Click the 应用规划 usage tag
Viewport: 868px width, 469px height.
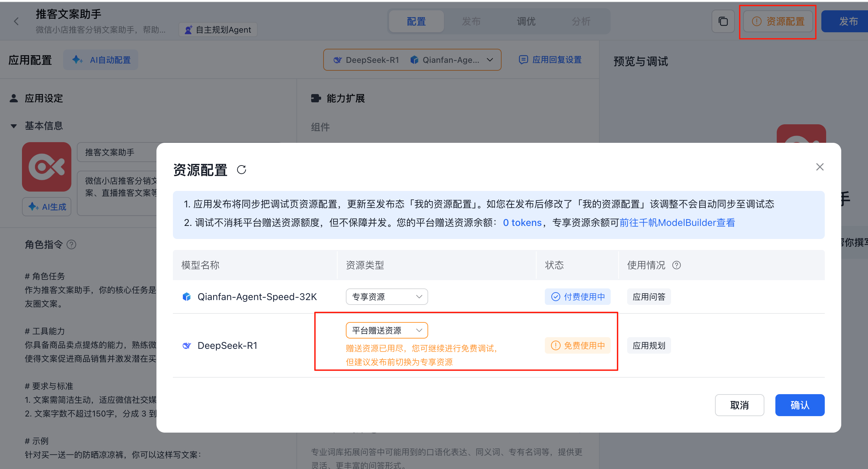[649, 345]
